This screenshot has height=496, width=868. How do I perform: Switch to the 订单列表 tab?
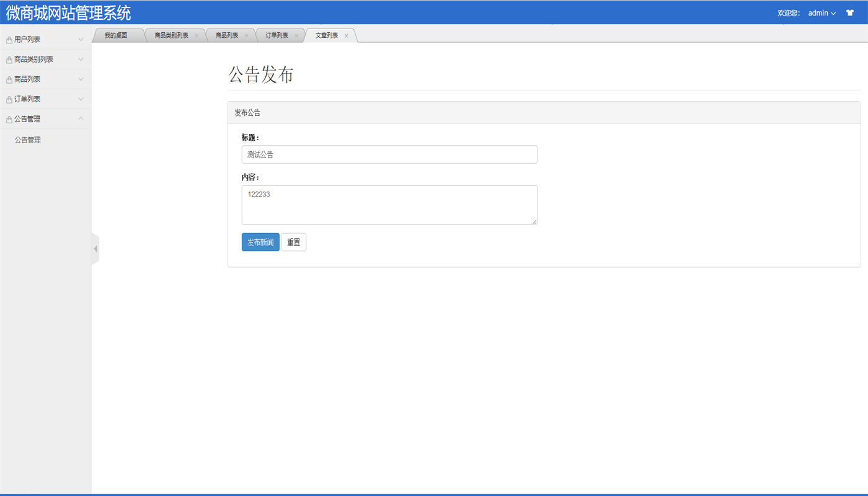click(277, 35)
